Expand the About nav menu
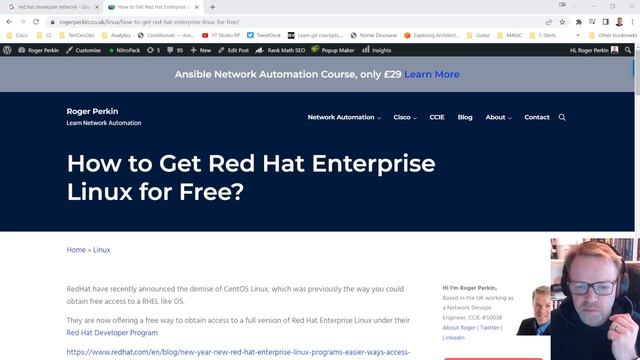 pyautogui.click(x=498, y=117)
